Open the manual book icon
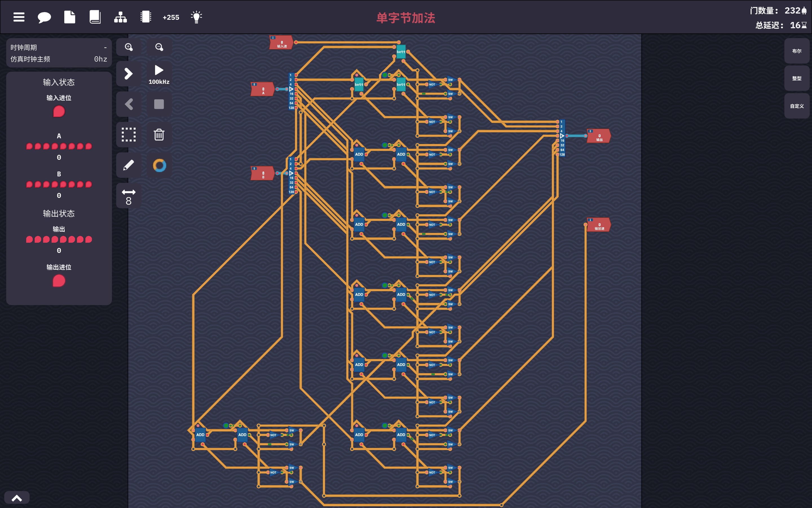Image resolution: width=812 pixels, height=508 pixels. 95,17
